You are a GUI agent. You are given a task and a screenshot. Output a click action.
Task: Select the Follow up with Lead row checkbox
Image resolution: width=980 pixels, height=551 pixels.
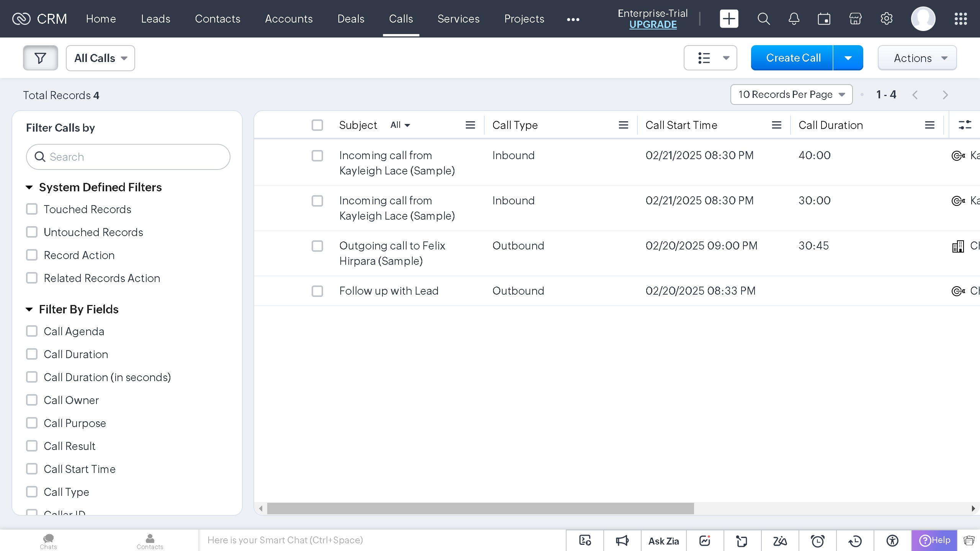(317, 291)
